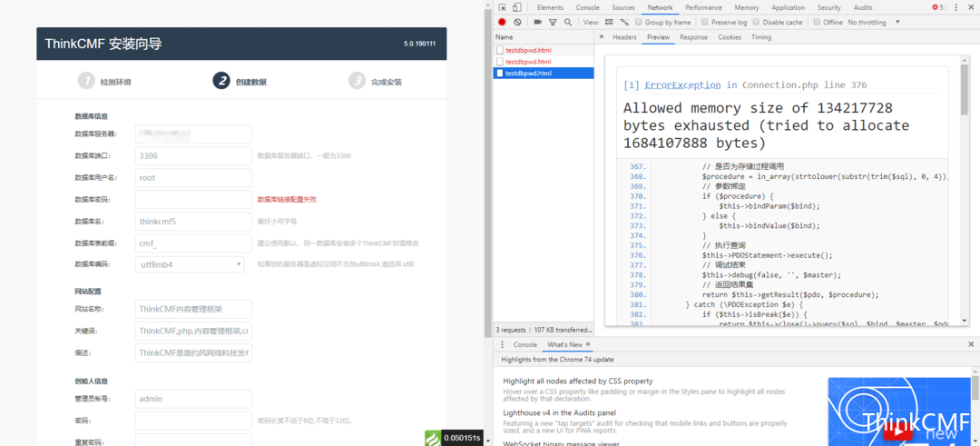Open the 数据库编码 utf8mb4 dropdown
This screenshot has height=446, width=980.
click(190, 264)
